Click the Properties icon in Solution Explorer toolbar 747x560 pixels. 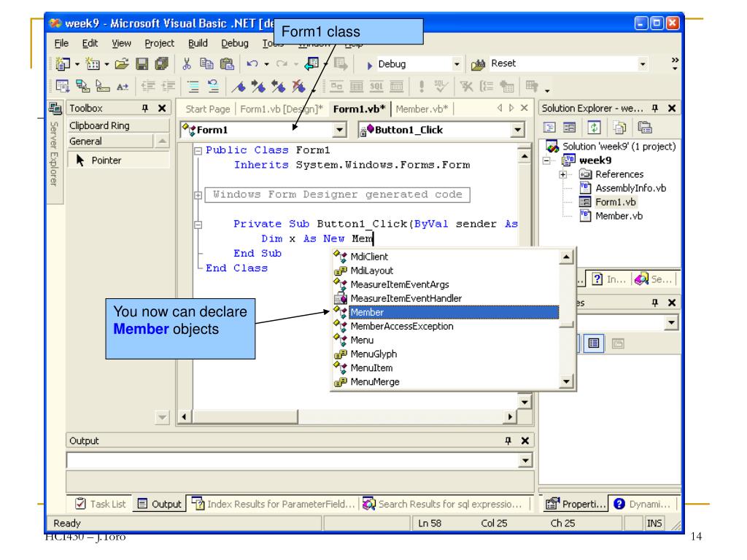[x=645, y=127]
